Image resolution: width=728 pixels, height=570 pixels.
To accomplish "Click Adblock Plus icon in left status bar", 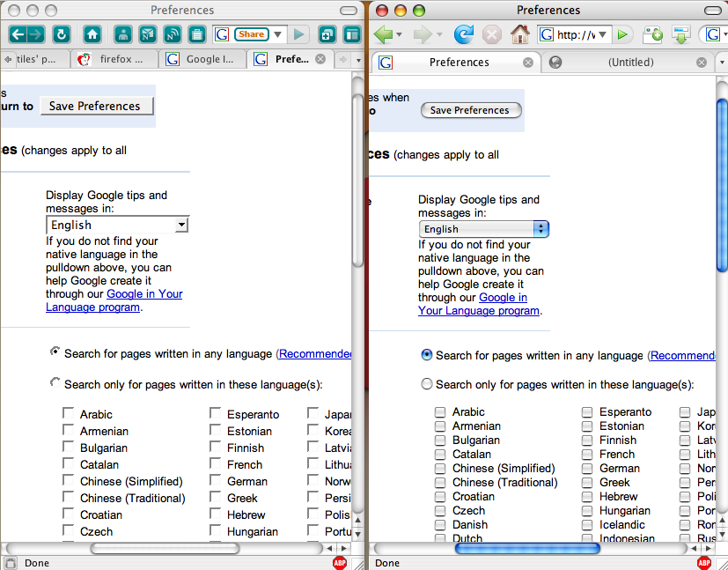I will coord(340,563).
